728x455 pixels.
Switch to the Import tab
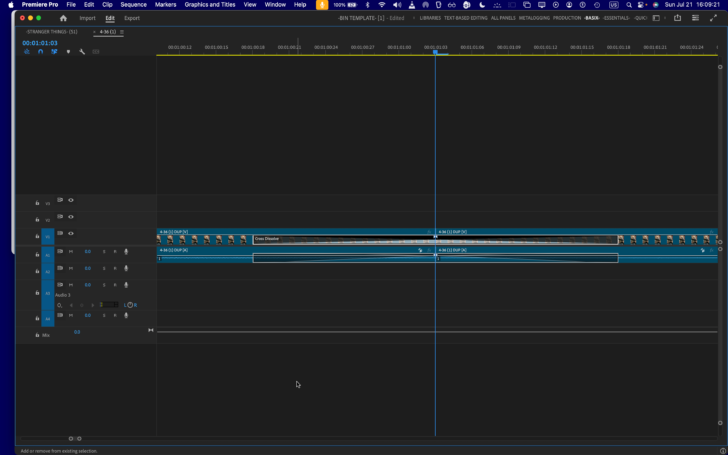pyautogui.click(x=88, y=18)
